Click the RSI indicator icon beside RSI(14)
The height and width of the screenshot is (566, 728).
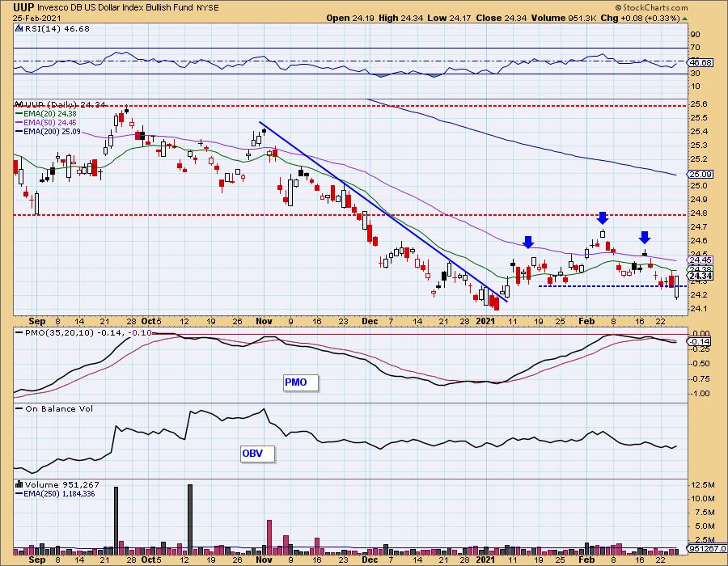[19, 29]
